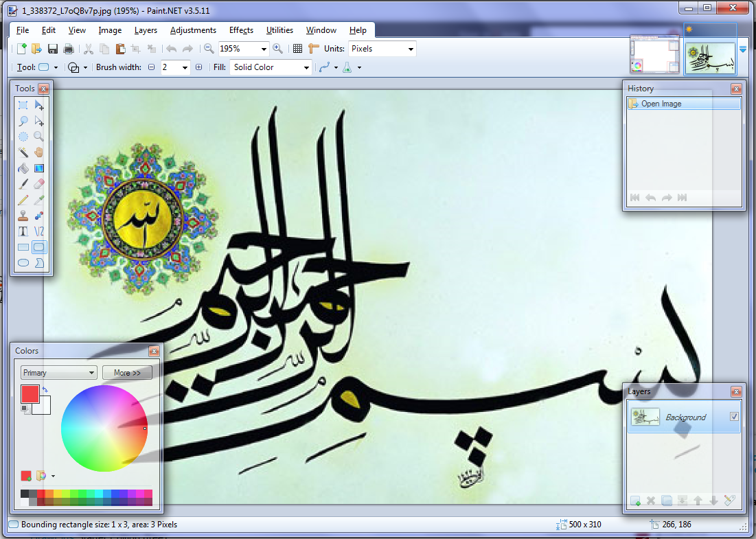Toggle the pixel grid icon

point(297,49)
